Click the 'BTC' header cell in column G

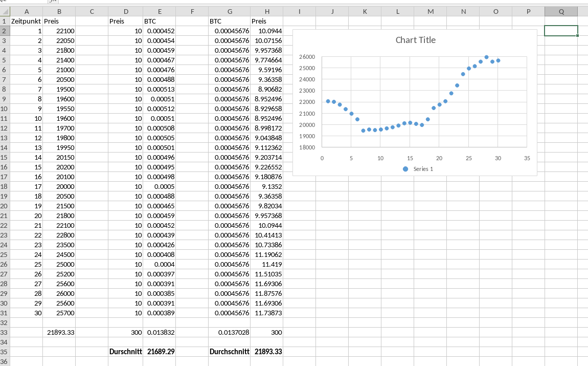[230, 21]
